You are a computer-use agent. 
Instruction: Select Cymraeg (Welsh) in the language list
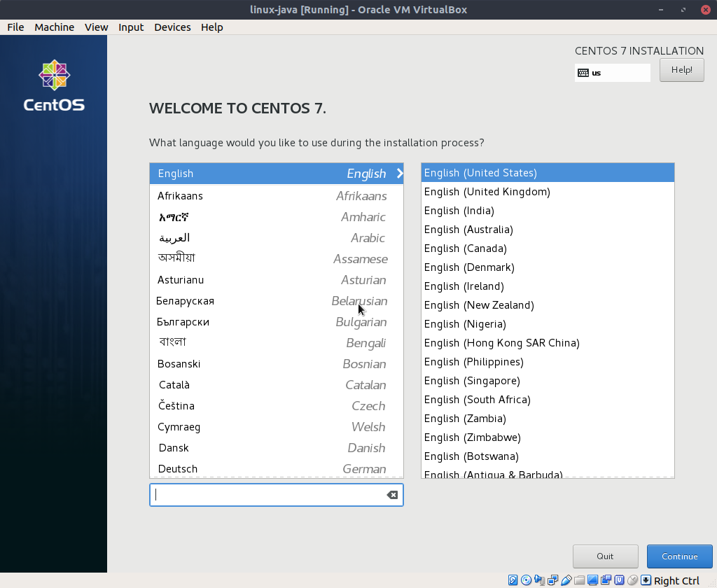276,427
